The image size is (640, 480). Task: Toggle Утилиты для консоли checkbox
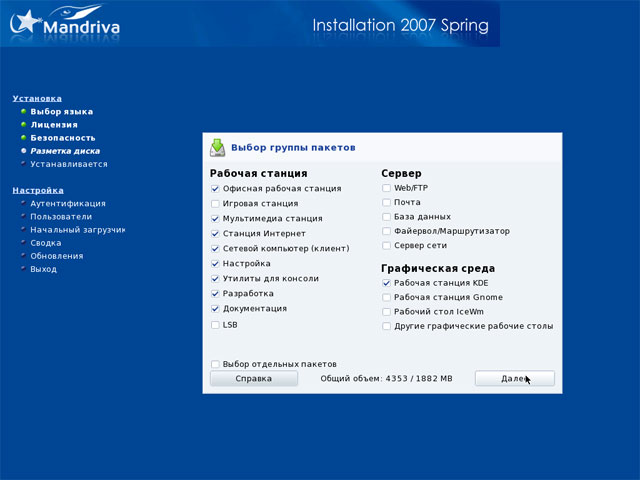point(215,279)
